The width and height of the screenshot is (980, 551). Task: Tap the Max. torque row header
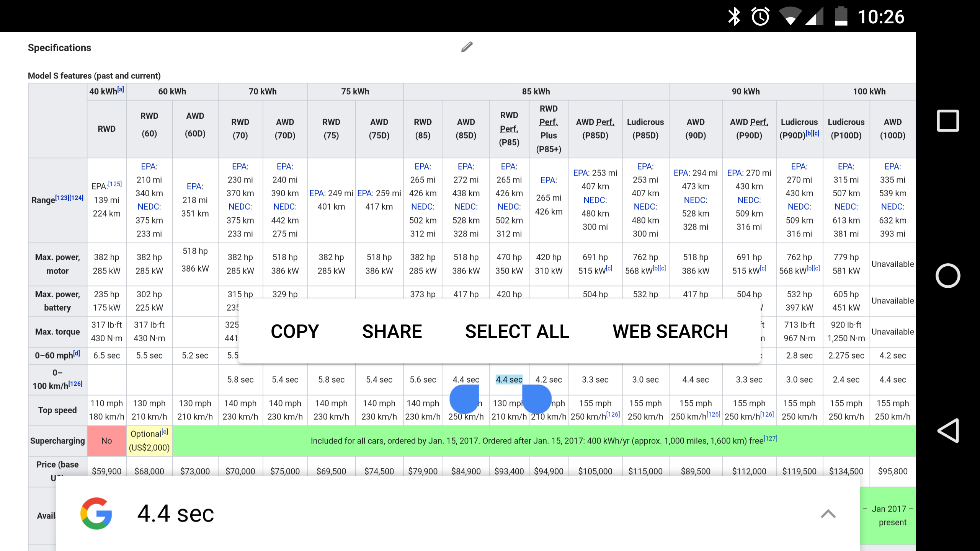pyautogui.click(x=57, y=332)
